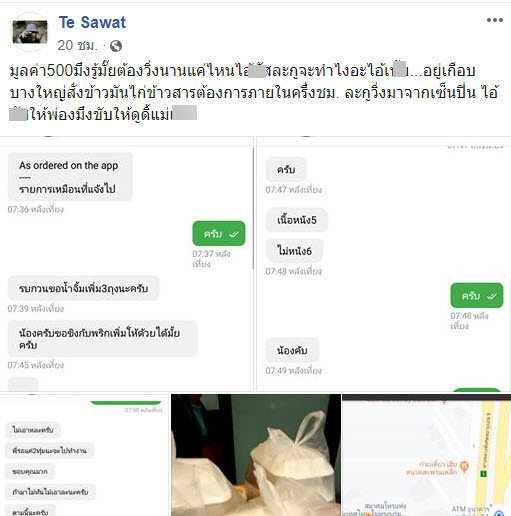Open the three-dot post options menu
511x516 pixels.
pyautogui.click(x=495, y=20)
